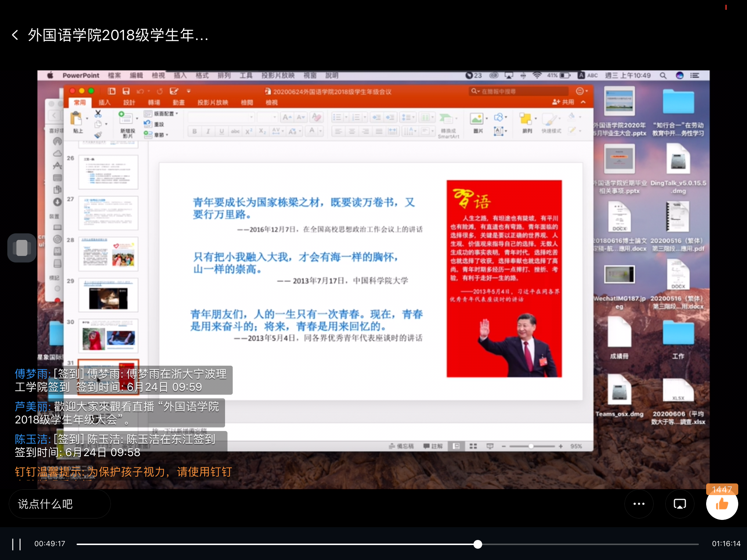747x560 pixels.
Task: Open the 格式 menu in menu bar
Action: pyautogui.click(x=202, y=75)
